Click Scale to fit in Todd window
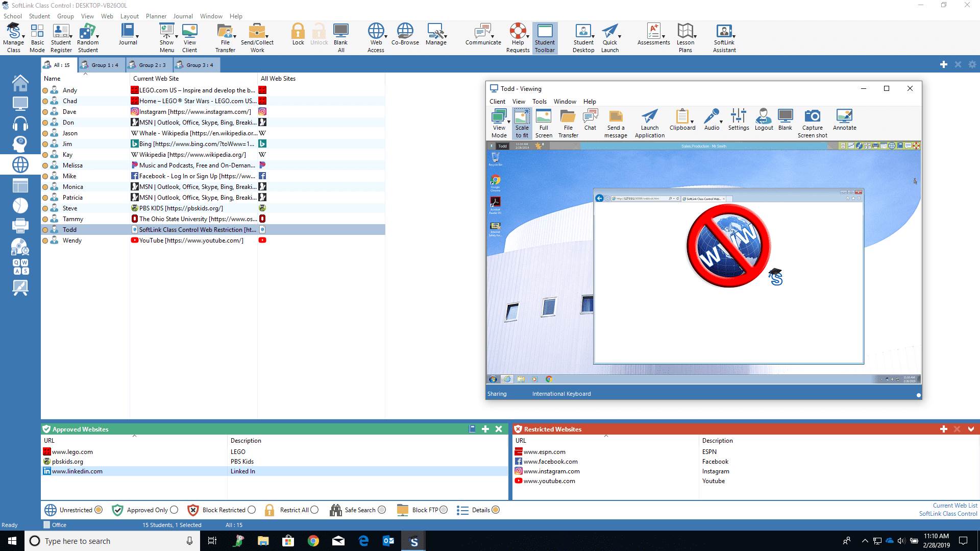 (x=522, y=124)
